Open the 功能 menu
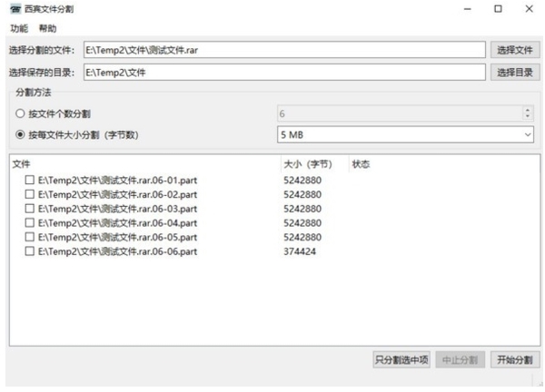Viewport: 545px width, 392px height. pos(19,28)
